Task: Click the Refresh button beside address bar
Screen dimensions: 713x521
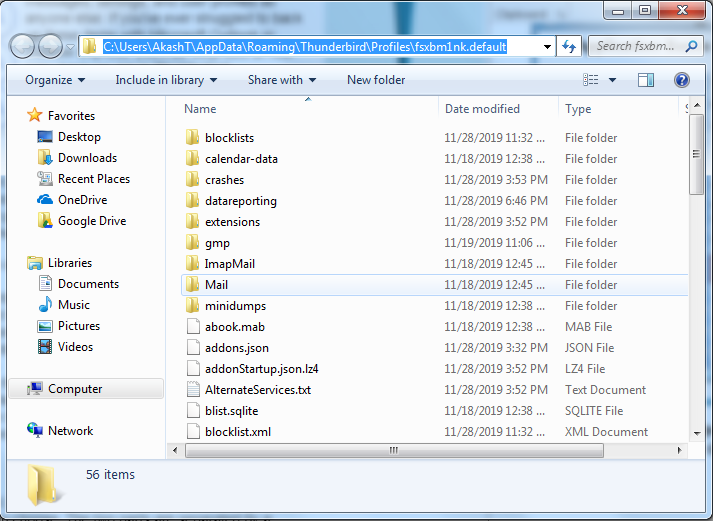Action: [569, 46]
